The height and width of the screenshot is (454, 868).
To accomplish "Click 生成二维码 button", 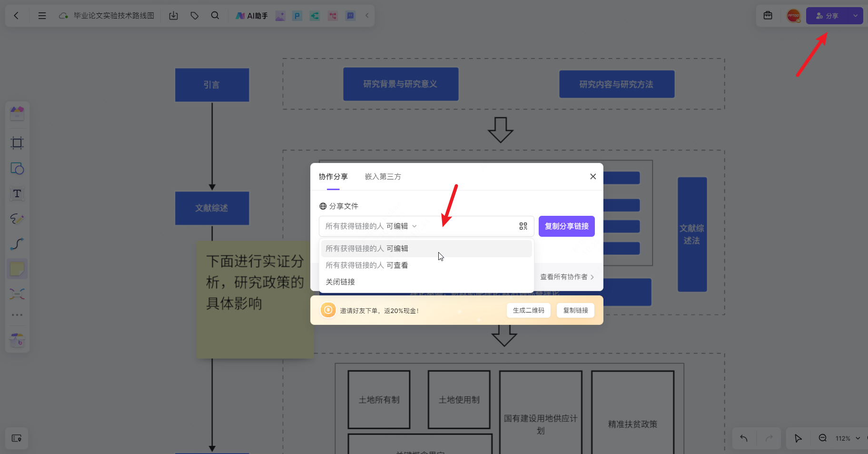I will point(529,311).
